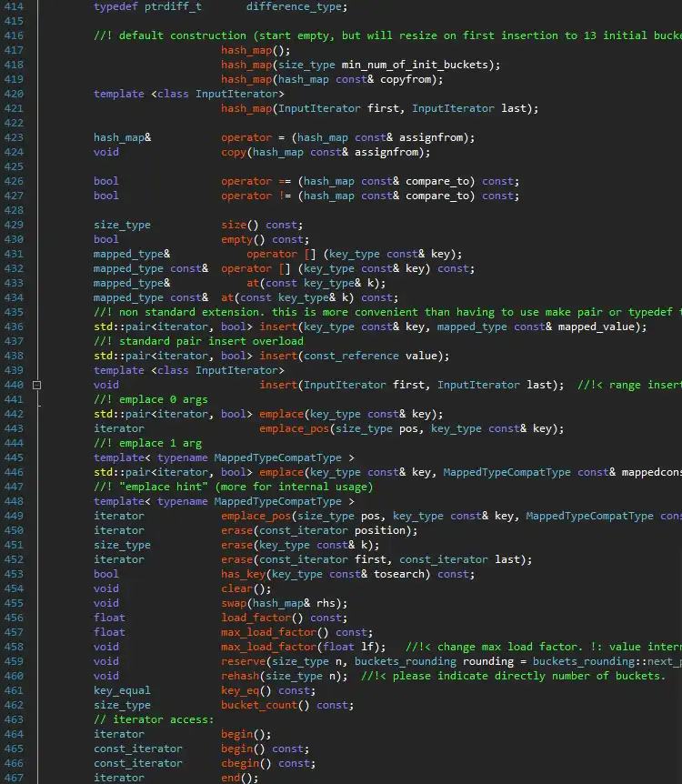Click the 'swap' function name

(234, 603)
